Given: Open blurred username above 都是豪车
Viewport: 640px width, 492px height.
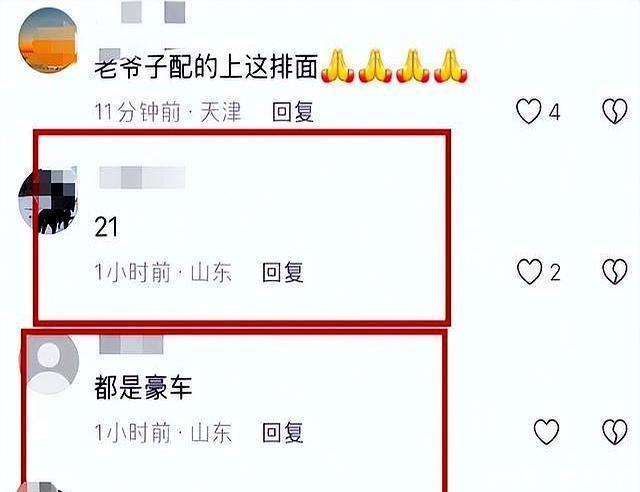Looking at the screenshot, I should pos(131,345).
